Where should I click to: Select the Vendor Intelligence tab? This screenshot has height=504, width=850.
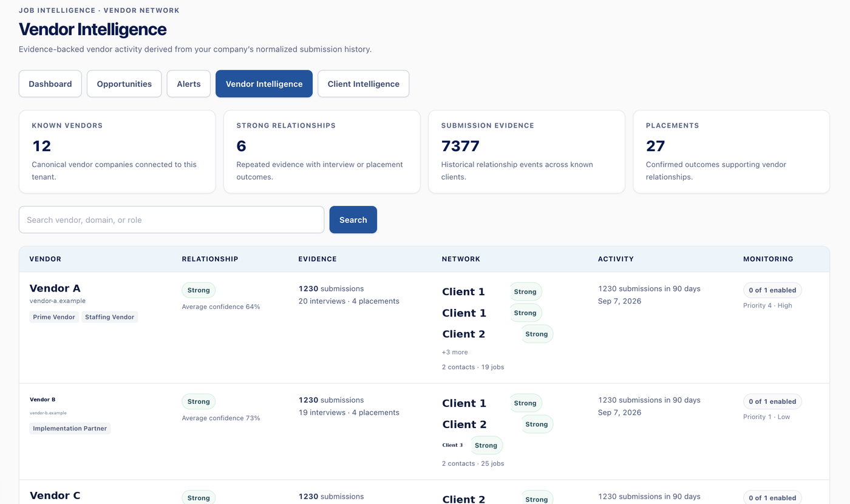click(264, 84)
